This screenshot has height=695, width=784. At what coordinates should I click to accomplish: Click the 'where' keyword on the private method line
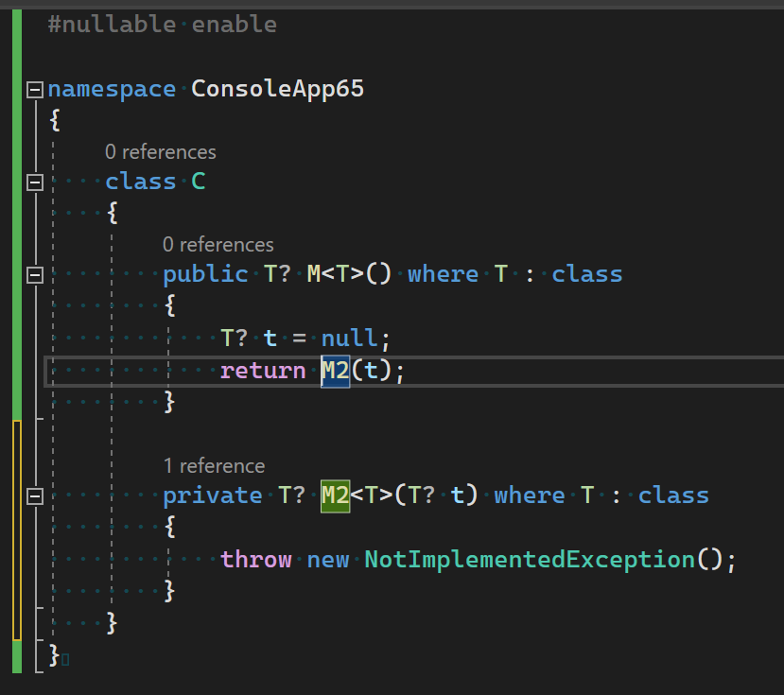(530, 495)
